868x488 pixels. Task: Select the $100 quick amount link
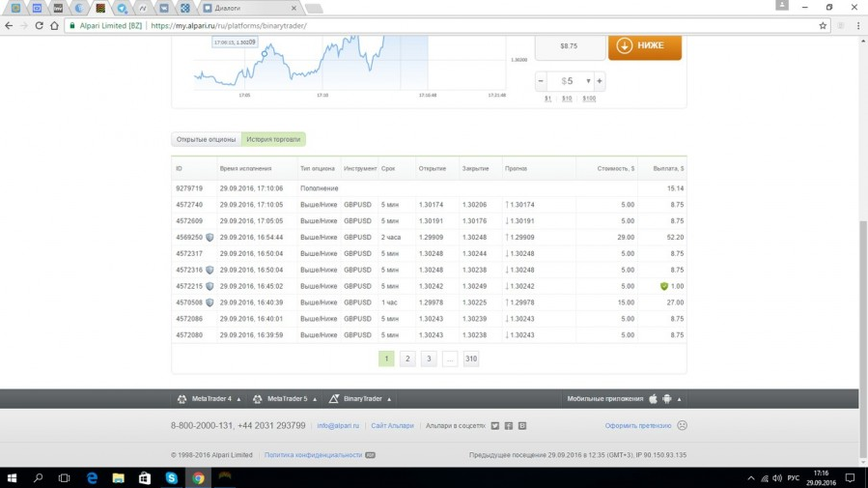[x=589, y=99]
